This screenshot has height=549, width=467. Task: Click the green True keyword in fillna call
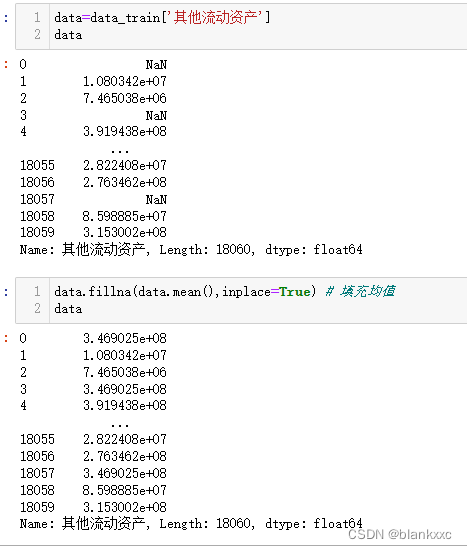(295, 292)
